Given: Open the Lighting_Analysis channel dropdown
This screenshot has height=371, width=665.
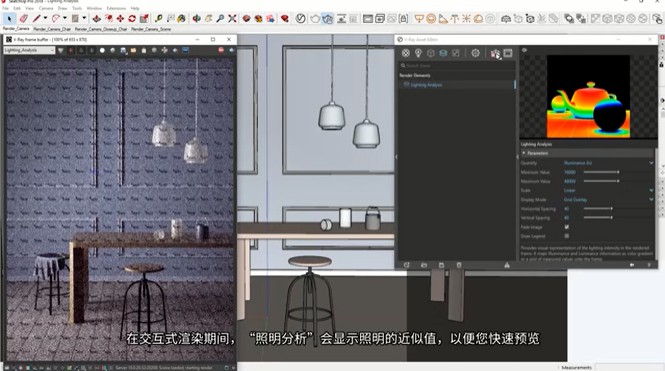Looking at the screenshot, I should [29, 50].
